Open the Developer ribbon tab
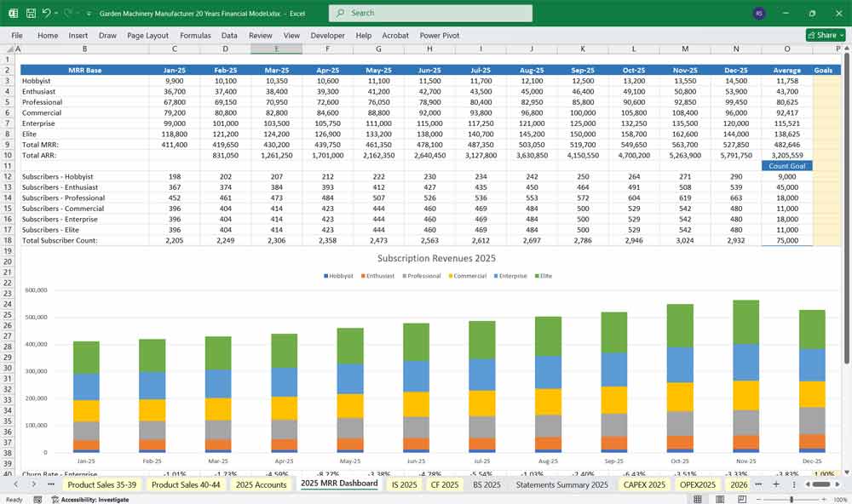 pos(326,36)
